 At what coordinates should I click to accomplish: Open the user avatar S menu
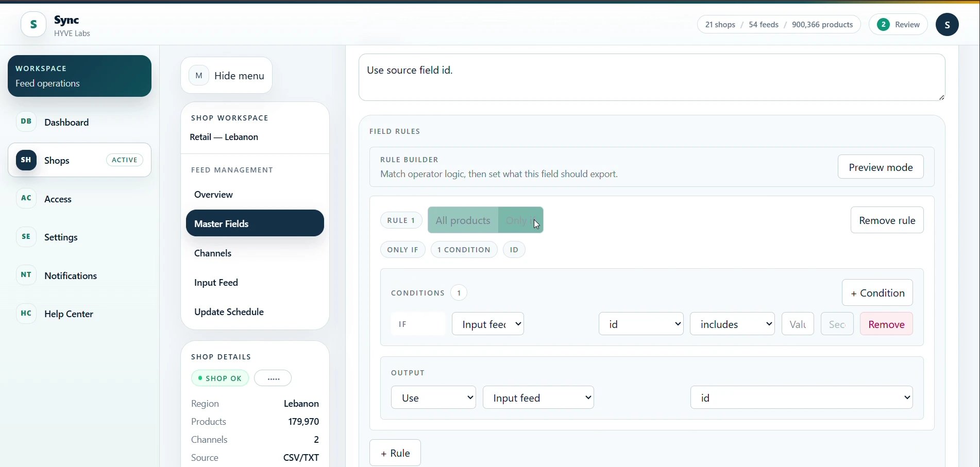tap(947, 25)
